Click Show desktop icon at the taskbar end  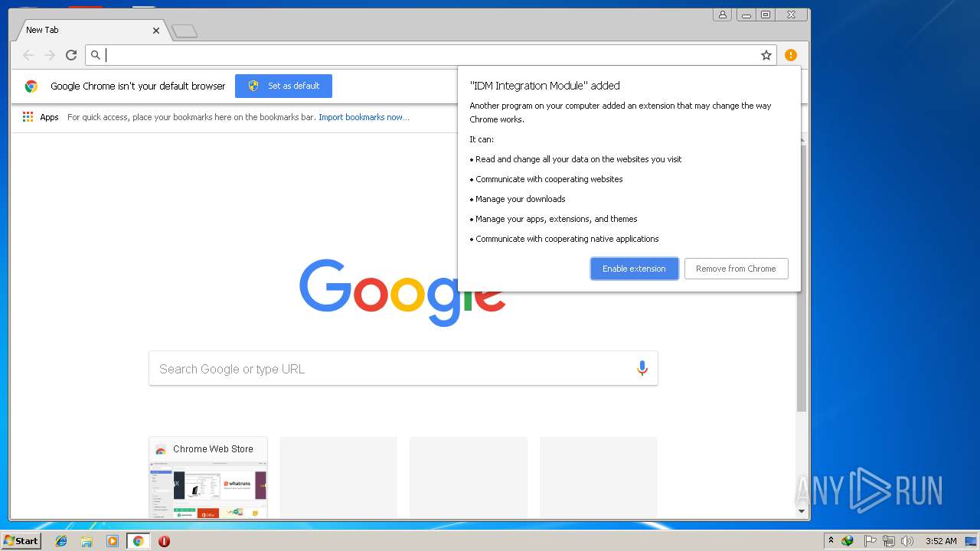[x=972, y=541]
